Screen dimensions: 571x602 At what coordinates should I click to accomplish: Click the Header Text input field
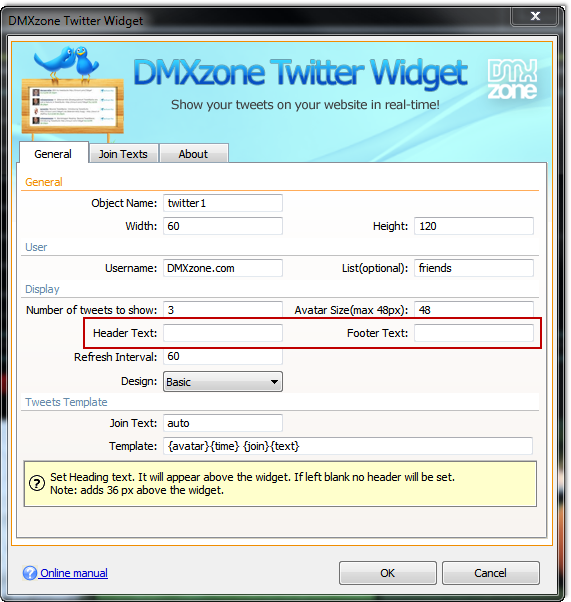(223, 333)
